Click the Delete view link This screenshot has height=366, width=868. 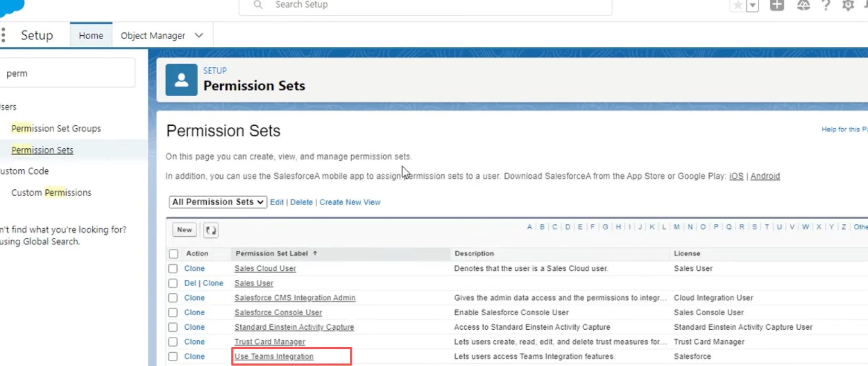tap(301, 202)
